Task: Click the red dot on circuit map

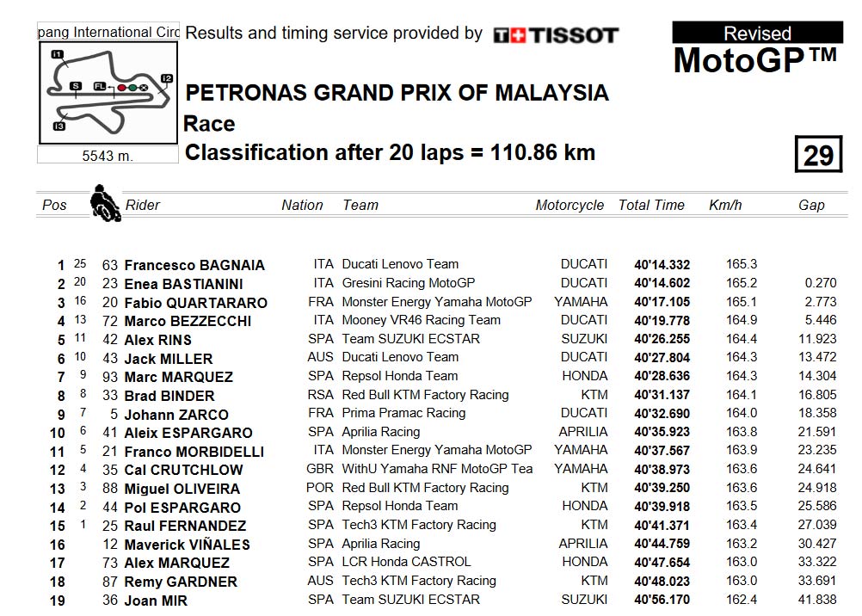Action: [x=121, y=88]
